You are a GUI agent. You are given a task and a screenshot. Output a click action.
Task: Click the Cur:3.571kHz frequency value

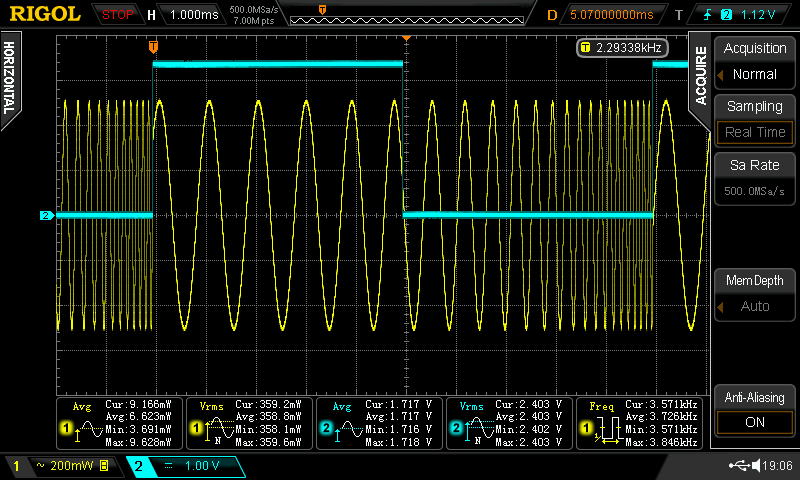coord(661,405)
